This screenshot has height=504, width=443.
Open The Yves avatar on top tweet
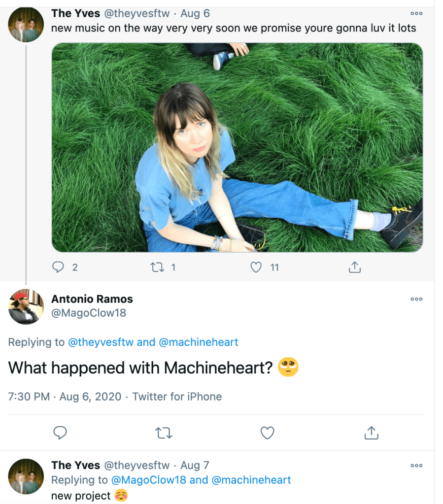click(26, 25)
